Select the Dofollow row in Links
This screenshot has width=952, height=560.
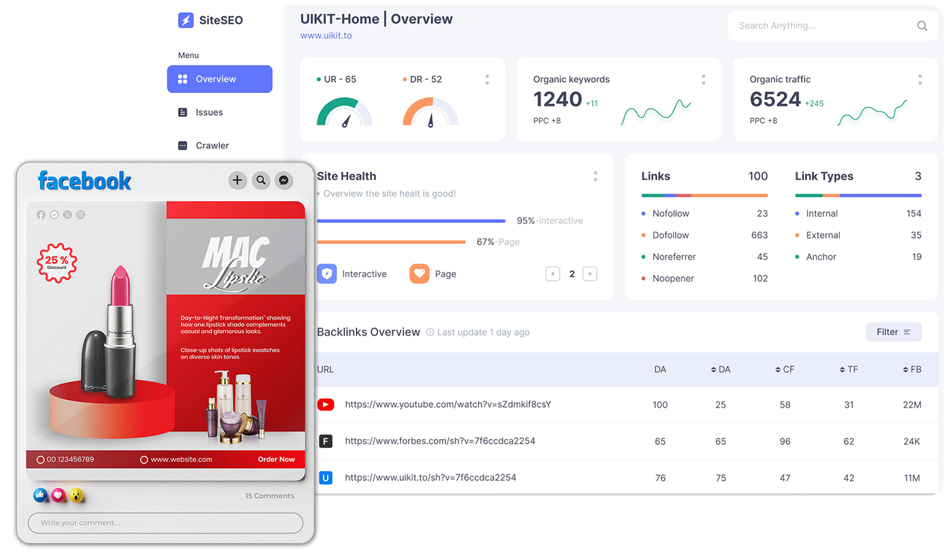(704, 235)
